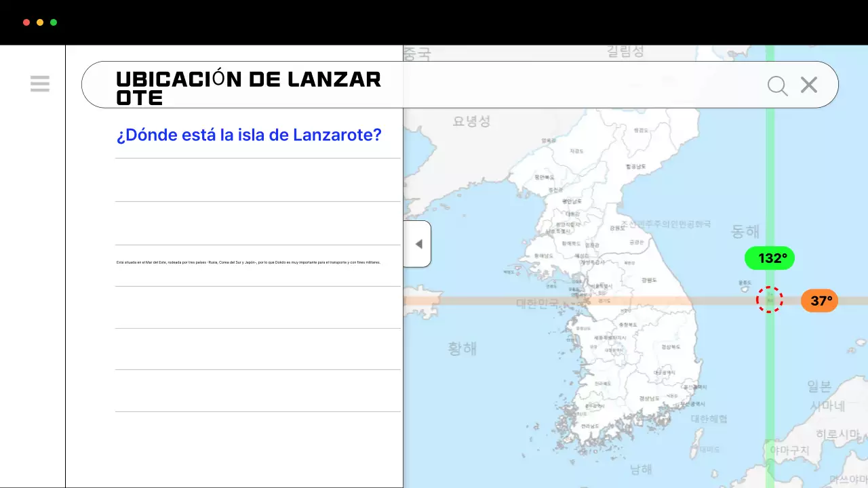Open the hamburger menu in the sidebar
Viewport: 868px width, 488px height.
click(40, 83)
